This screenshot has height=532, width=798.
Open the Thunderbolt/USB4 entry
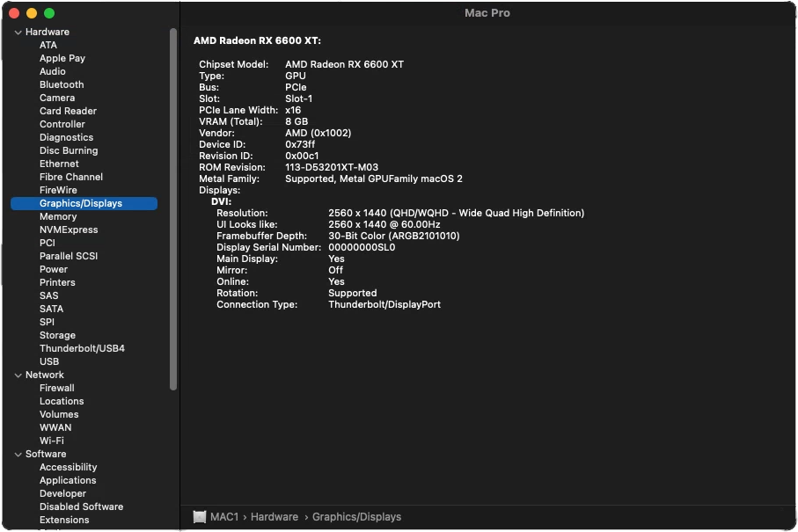click(x=82, y=349)
